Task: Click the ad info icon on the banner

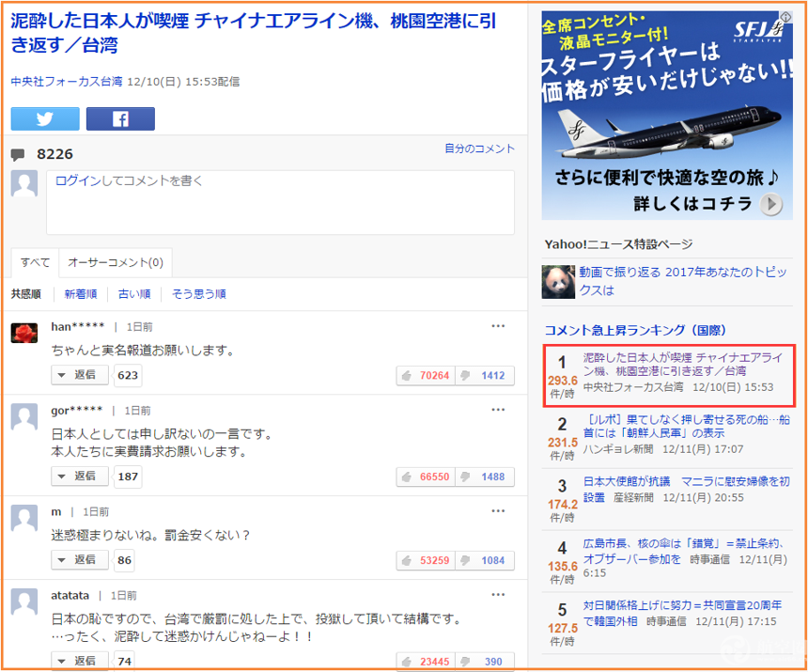Action: [x=785, y=17]
